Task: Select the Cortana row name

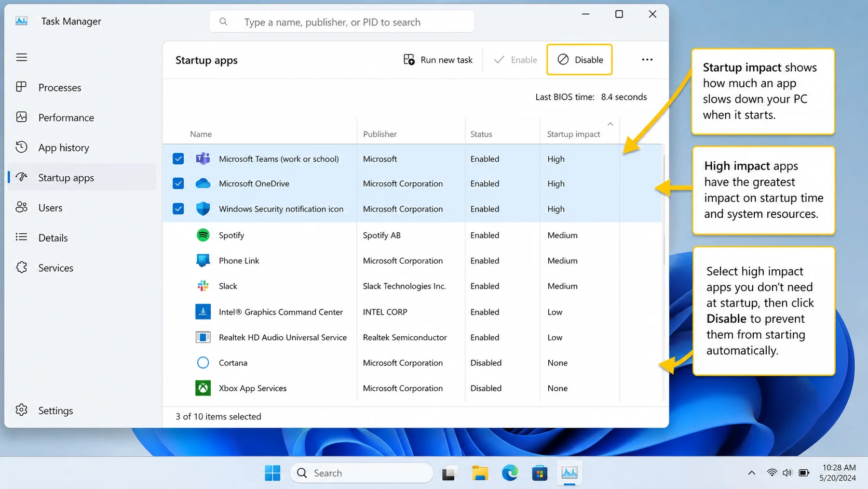Action: coord(233,363)
